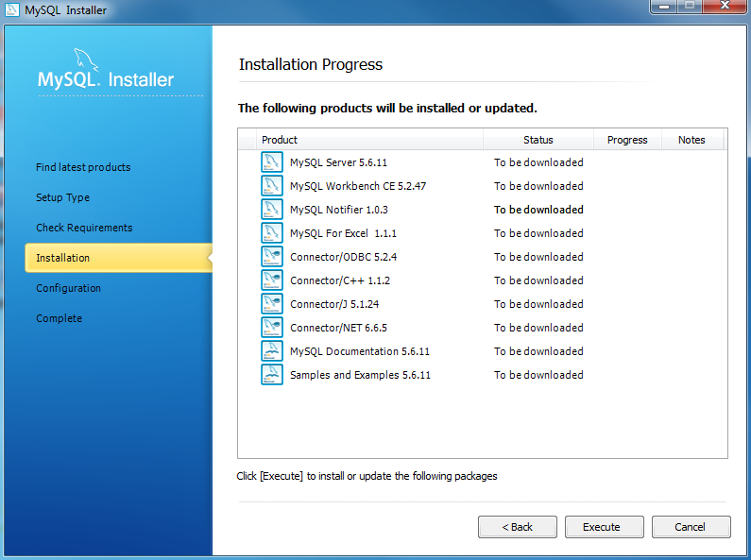Click the status of MySQL Server row

[538, 162]
